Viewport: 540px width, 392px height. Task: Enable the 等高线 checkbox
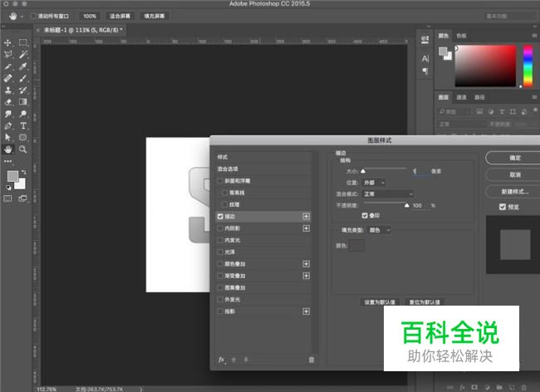(225, 193)
